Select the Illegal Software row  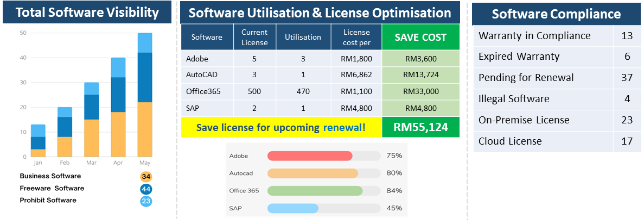pos(557,99)
